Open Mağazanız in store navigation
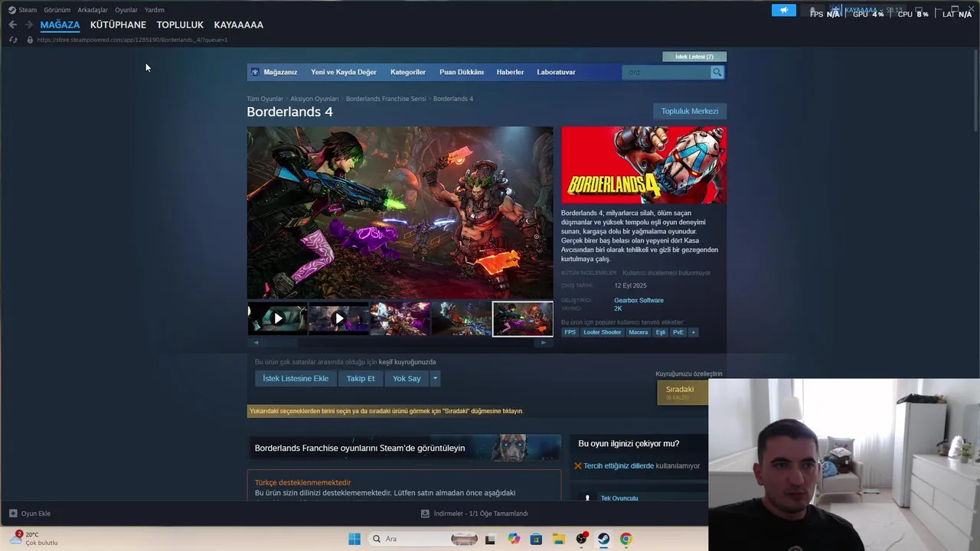The width and height of the screenshot is (980, 551). tap(280, 72)
